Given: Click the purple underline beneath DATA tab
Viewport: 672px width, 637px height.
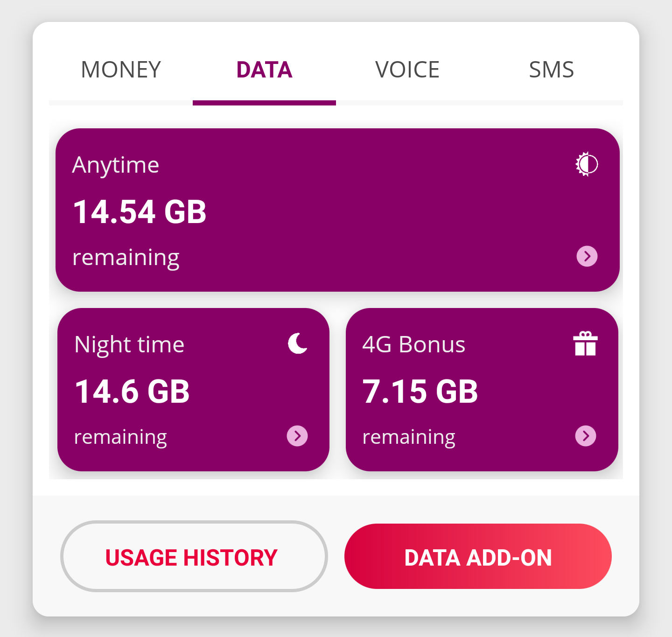Looking at the screenshot, I should click(264, 103).
